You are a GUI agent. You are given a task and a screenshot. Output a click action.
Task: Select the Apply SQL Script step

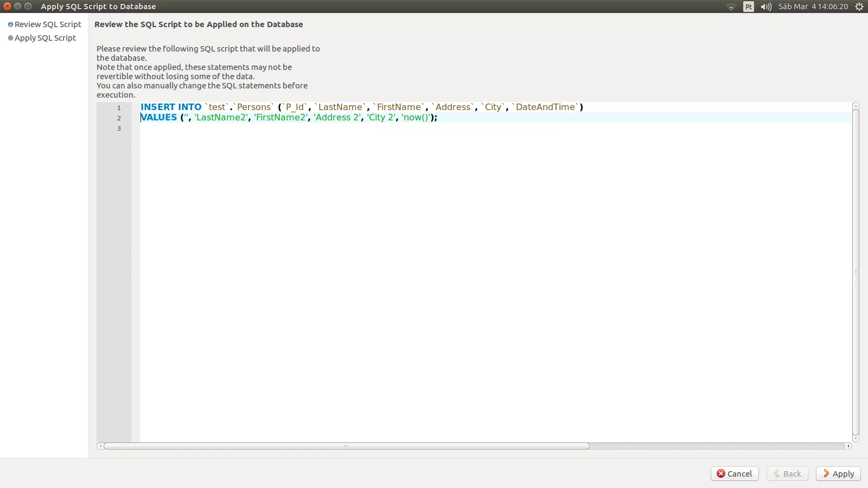(x=45, y=38)
